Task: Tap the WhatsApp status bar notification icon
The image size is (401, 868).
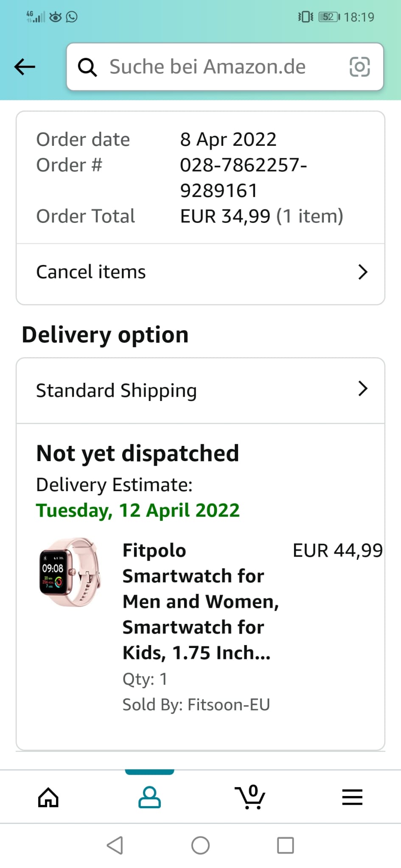Action: [x=72, y=17]
